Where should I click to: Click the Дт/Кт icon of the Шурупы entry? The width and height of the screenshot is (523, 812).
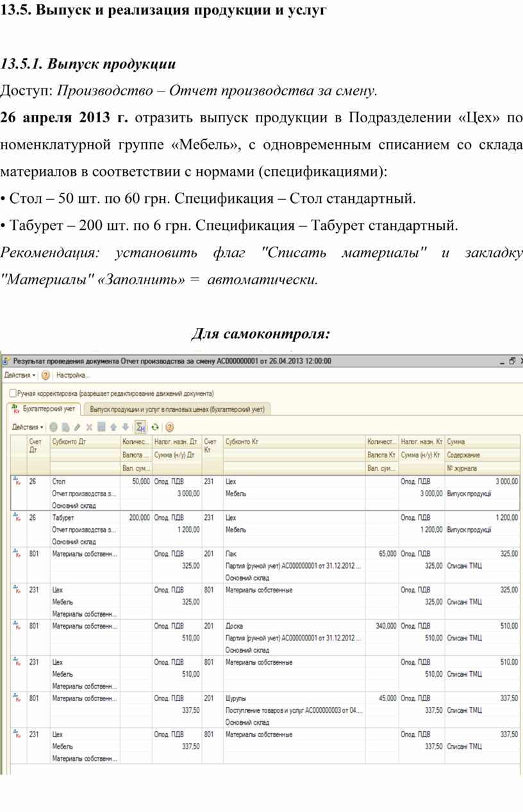click(17, 698)
